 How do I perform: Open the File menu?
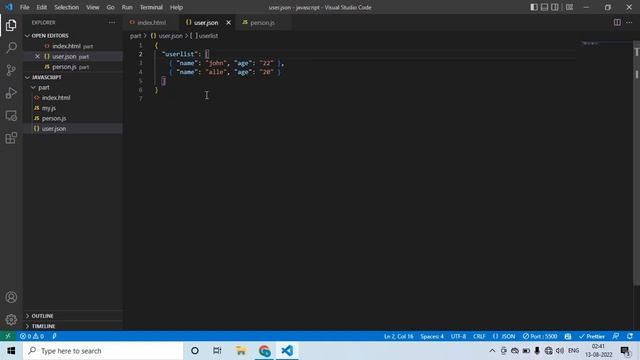(24, 7)
